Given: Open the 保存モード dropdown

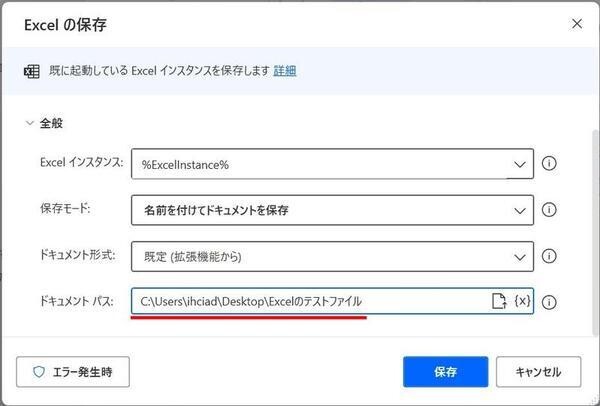Looking at the screenshot, I should tap(519, 210).
